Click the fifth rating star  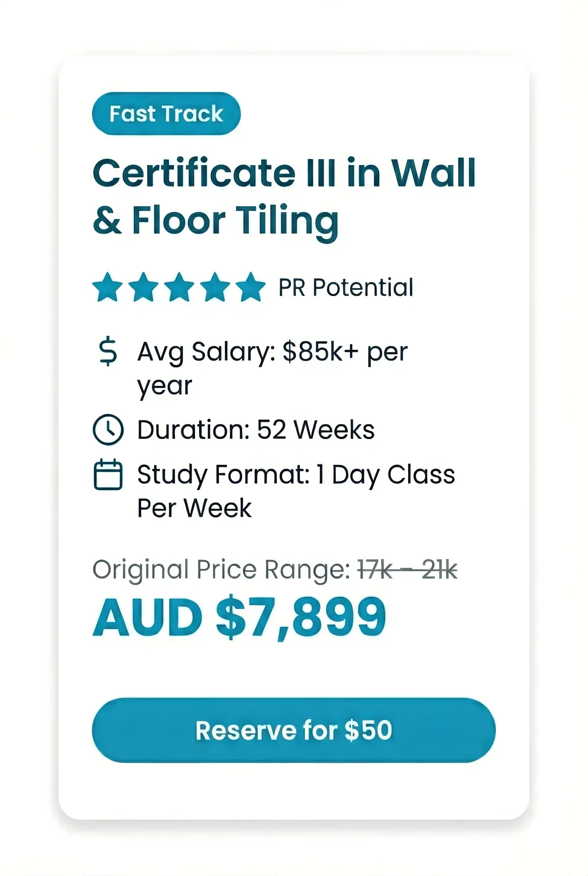(x=251, y=287)
